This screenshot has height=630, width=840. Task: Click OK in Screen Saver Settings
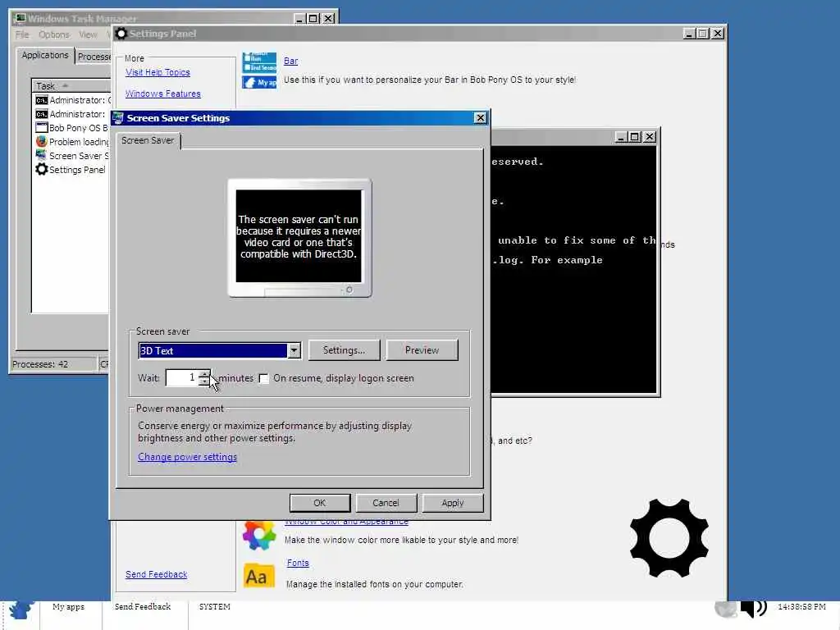(320, 503)
